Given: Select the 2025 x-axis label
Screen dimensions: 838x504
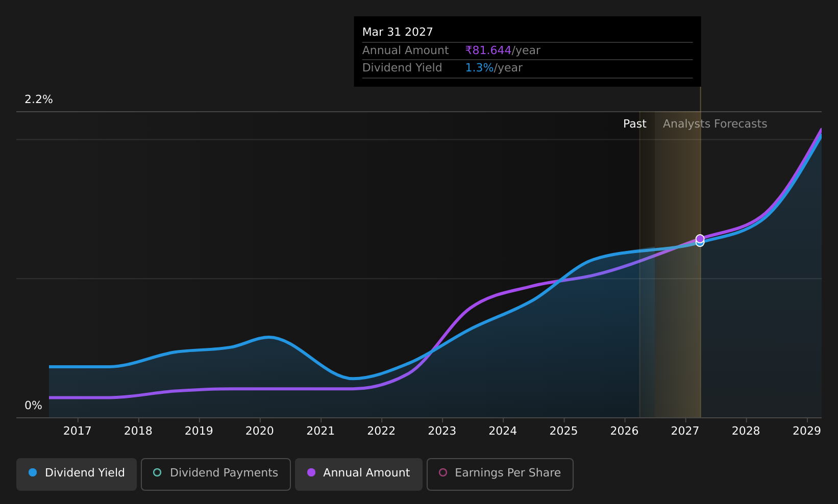Looking at the screenshot, I should pos(563,431).
